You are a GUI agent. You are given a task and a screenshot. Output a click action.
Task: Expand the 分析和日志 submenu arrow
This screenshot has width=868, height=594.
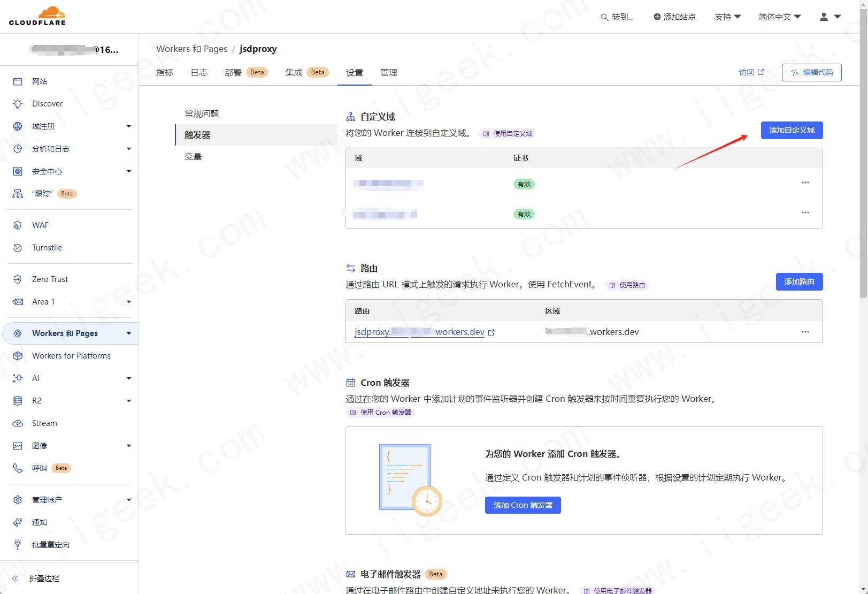point(129,149)
